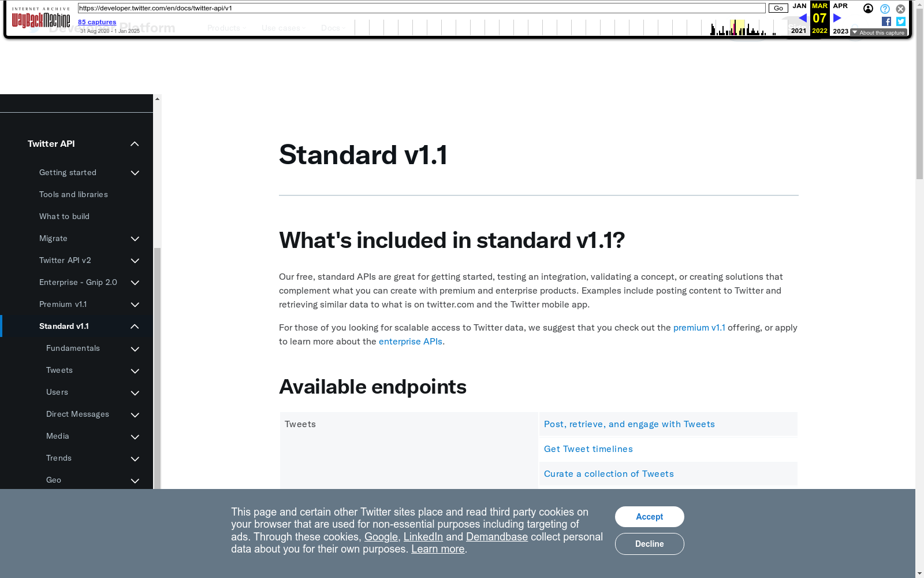Open the Products menu in header
The height and width of the screenshot is (578, 924).
pyautogui.click(x=226, y=28)
